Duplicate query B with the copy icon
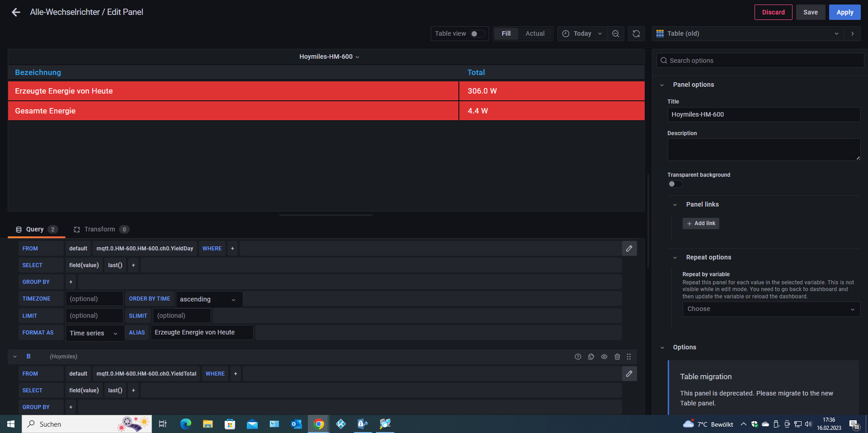 coord(591,357)
